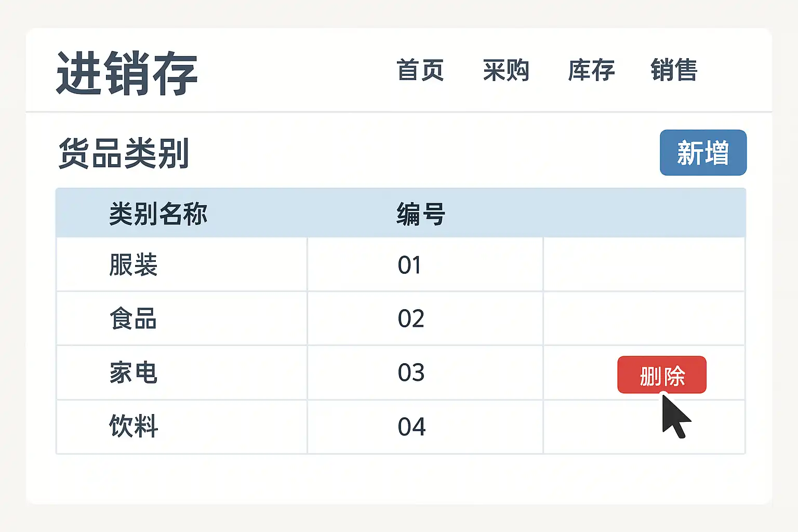
Task: Click the code cell showing 03
Action: tap(411, 373)
